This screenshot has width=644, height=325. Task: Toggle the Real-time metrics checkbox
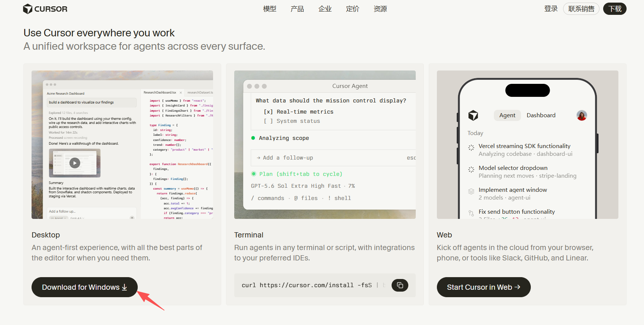268,112
